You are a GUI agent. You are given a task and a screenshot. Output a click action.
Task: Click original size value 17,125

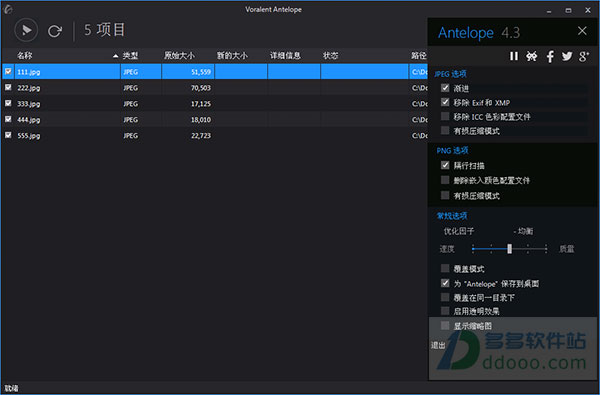click(201, 104)
